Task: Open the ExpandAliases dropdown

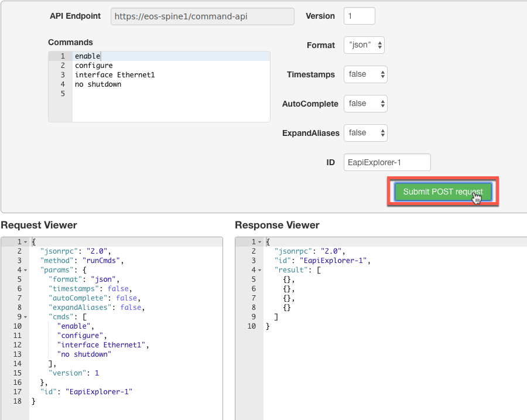Action: [365, 133]
